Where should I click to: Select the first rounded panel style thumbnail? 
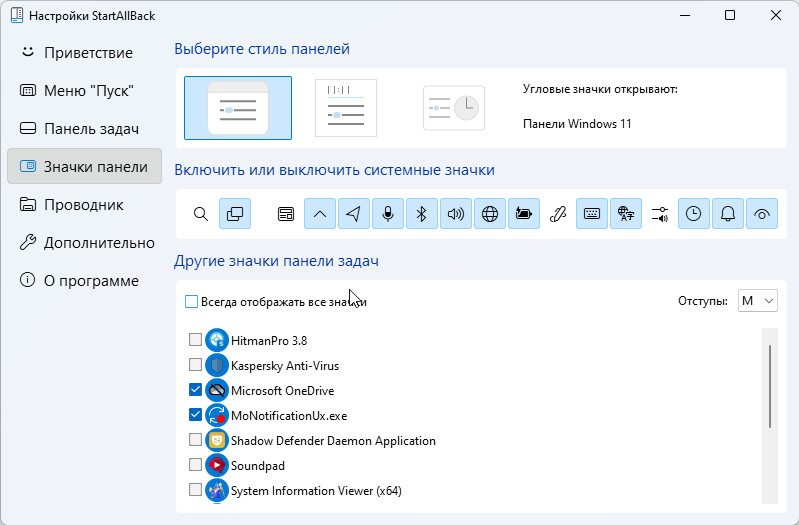(238, 108)
